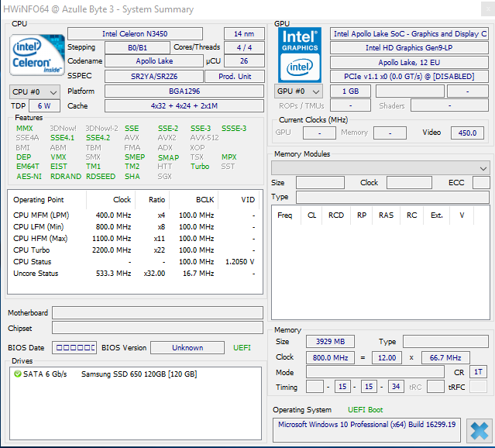Select the Samsung SSD 650 120GB drive entry
Viewport: 495px width, 448px height.
click(x=139, y=374)
